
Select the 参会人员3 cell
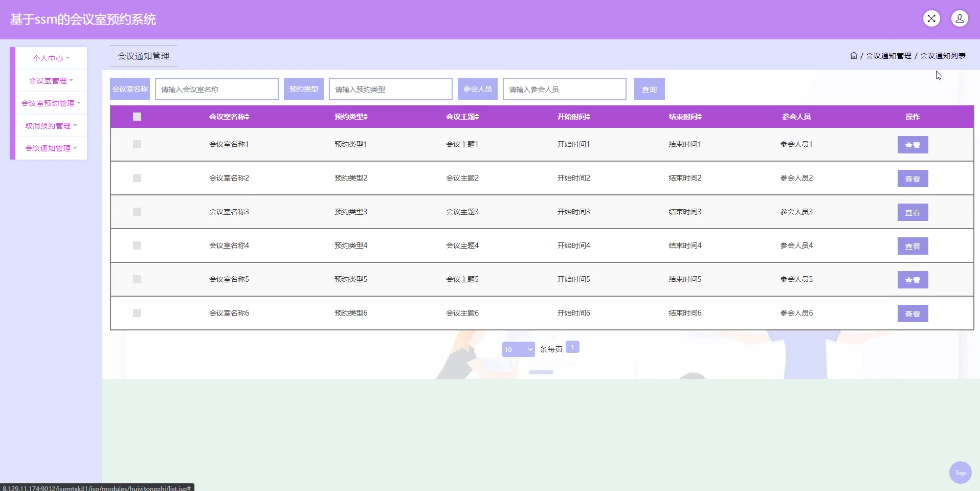[796, 212]
